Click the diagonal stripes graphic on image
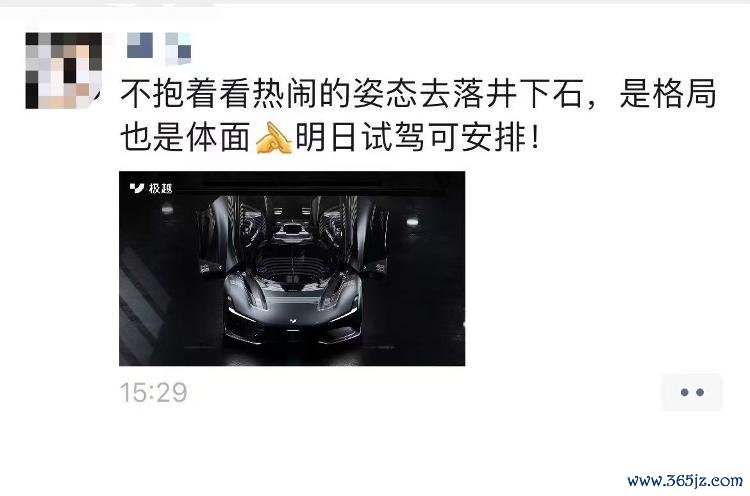 pyautogui.click(x=143, y=305)
